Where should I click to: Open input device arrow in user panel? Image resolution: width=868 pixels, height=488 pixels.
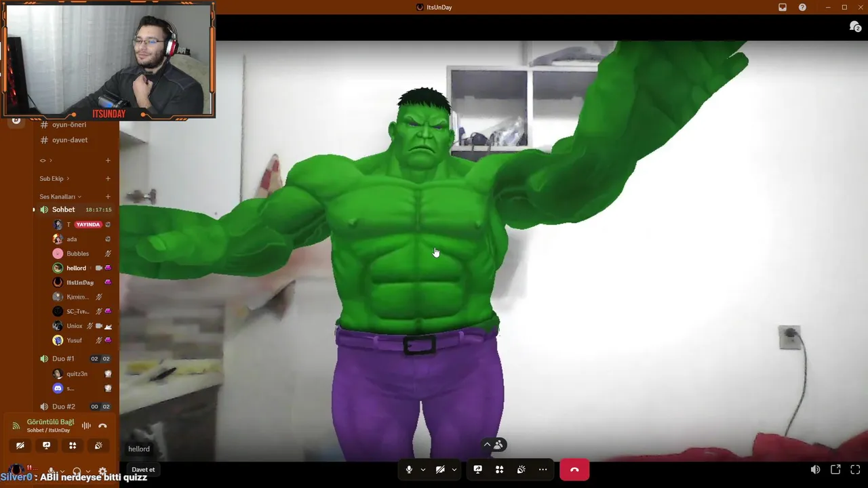[x=62, y=471]
